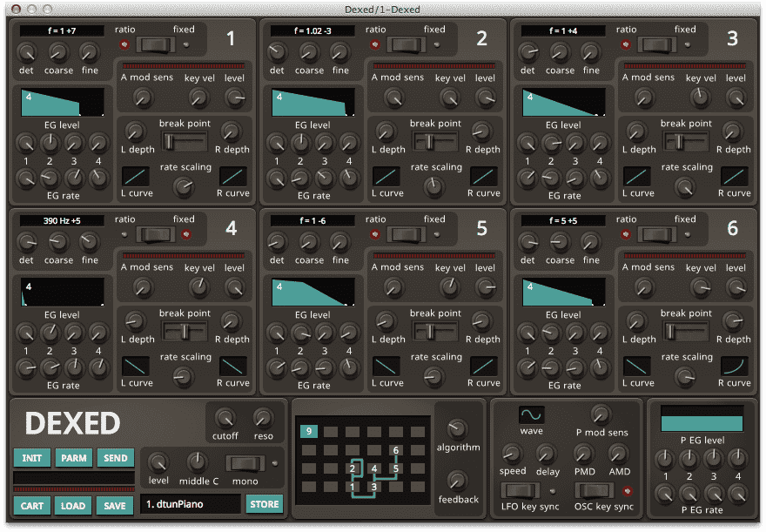The width and height of the screenshot is (766, 532).
Task: Click the reso knob
Action: [263, 418]
